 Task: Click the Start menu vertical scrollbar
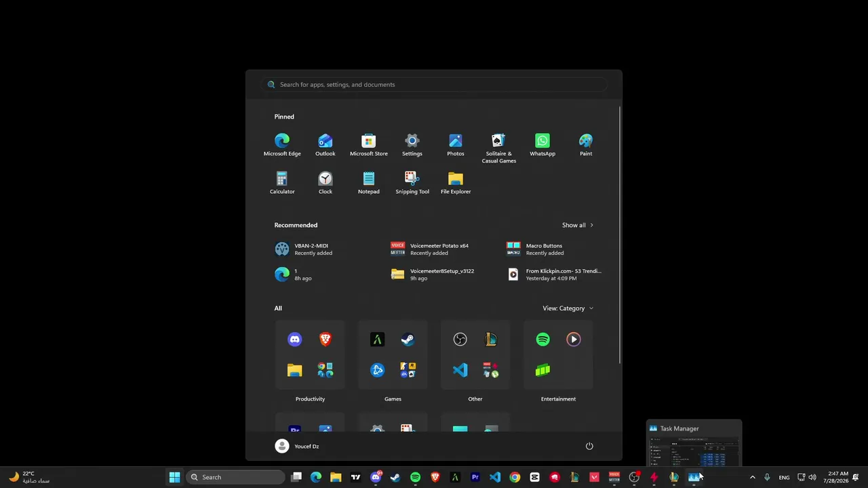(619, 235)
